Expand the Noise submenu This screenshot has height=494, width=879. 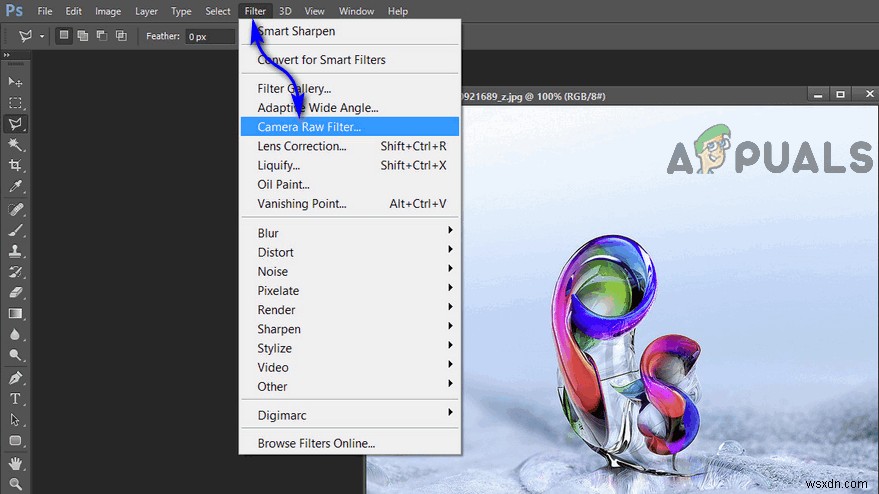[350, 271]
